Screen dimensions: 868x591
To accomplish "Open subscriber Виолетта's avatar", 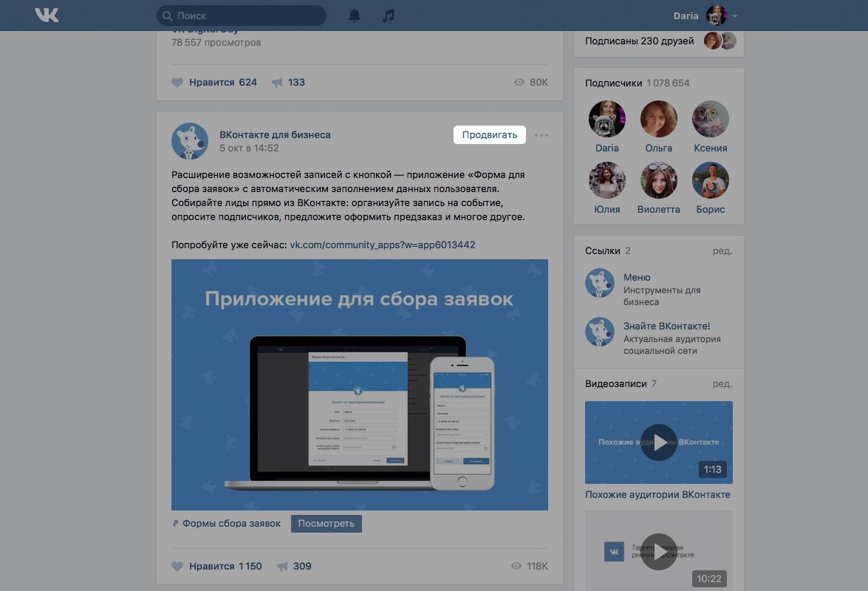I will pos(659,180).
